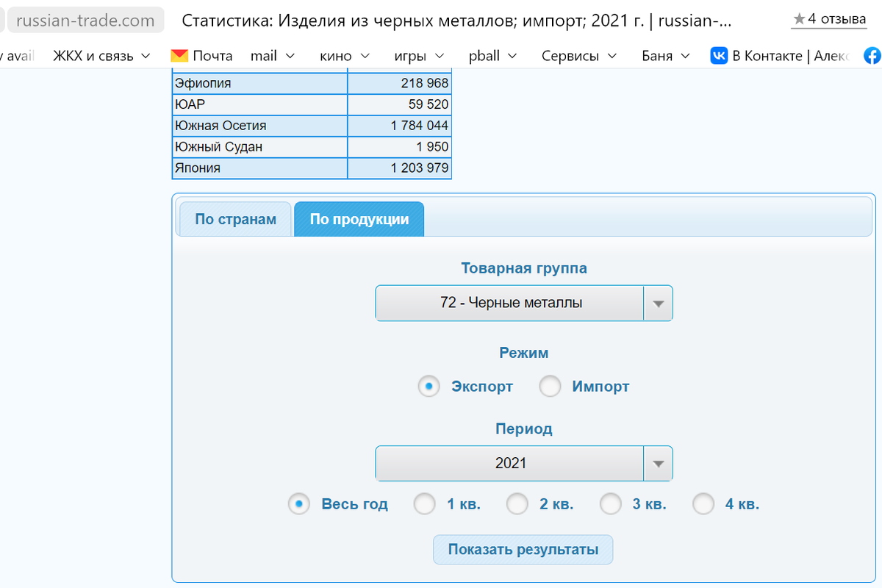This screenshot has width=882, height=588.
Task: Click the Facebook icon in the top right
Action: [872, 55]
